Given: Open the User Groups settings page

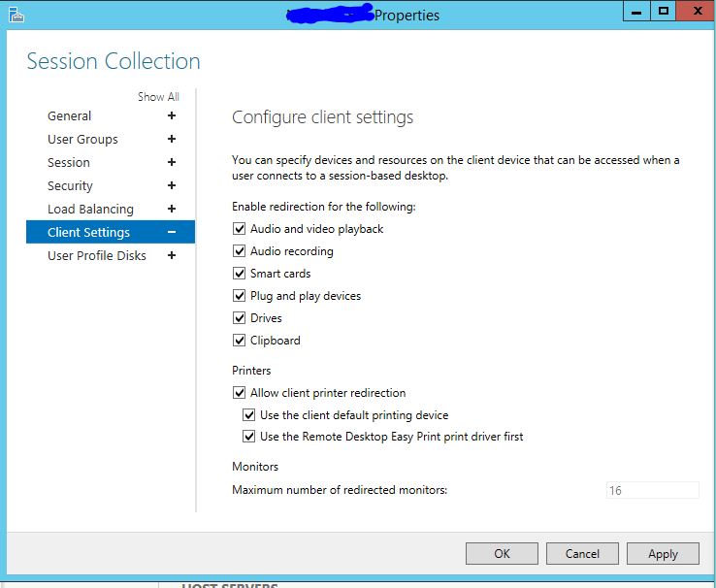Looking at the screenshot, I should point(82,140).
